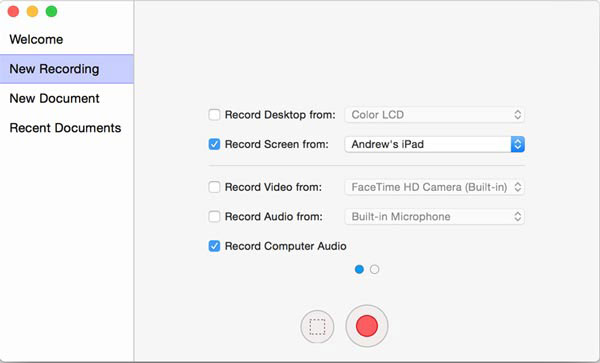This screenshot has width=600, height=363.
Task: Click the Record Video from label
Action: click(x=273, y=187)
